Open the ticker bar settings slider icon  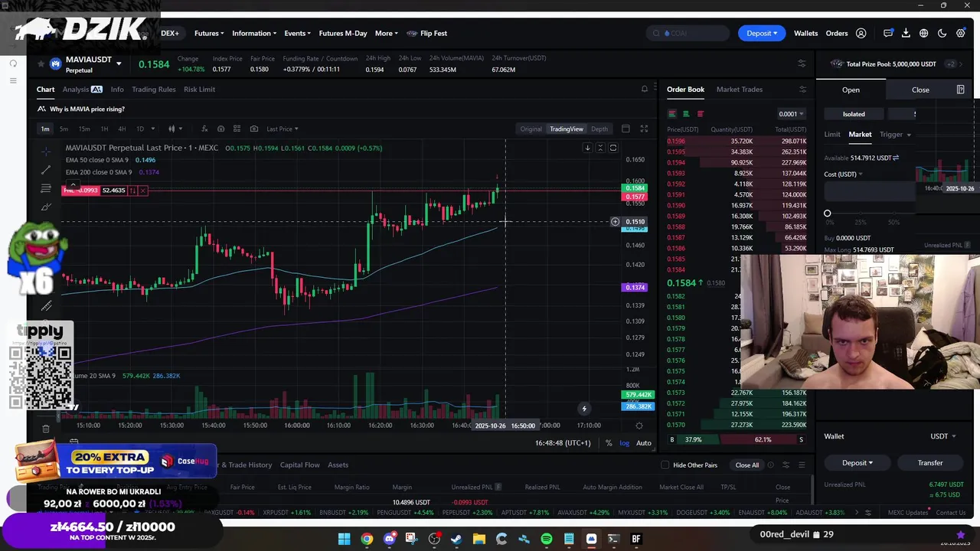click(802, 64)
